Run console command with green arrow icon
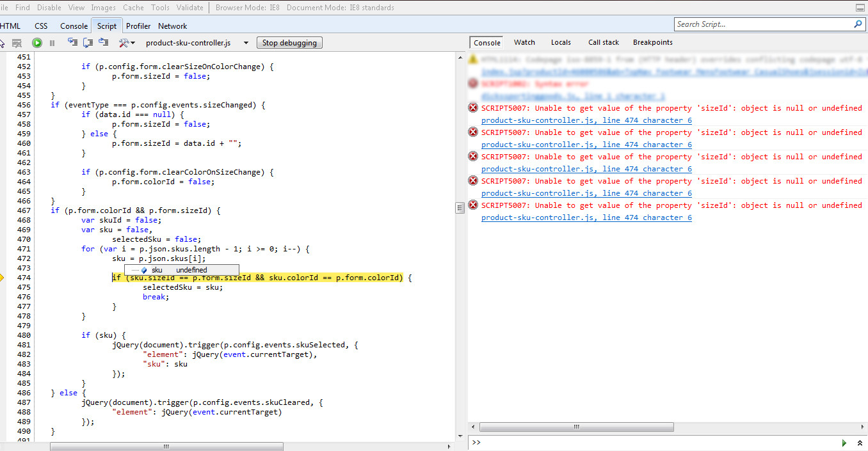868x451 pixels. 844,443
